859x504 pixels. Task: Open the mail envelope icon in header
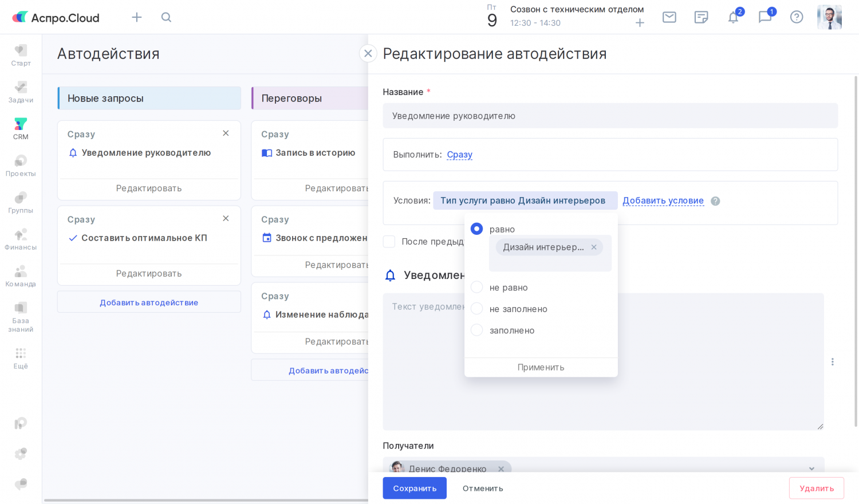point(669,17)
